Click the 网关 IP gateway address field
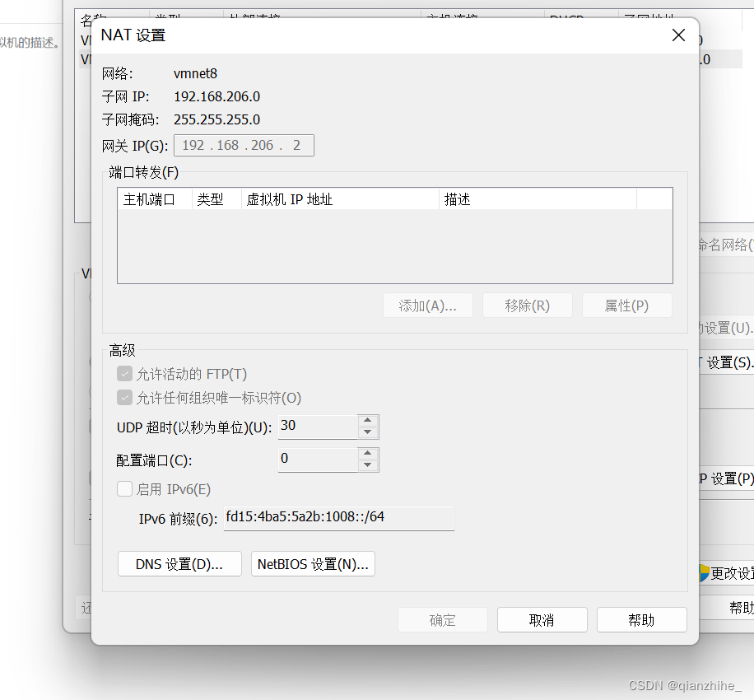 [x=244, y=145]
